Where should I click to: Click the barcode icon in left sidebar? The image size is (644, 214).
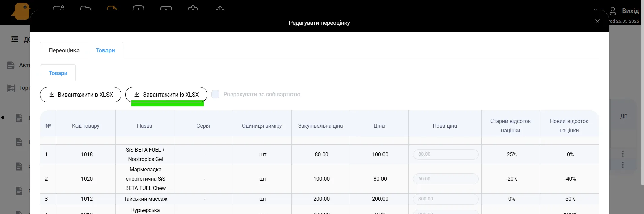coord(11,88)
